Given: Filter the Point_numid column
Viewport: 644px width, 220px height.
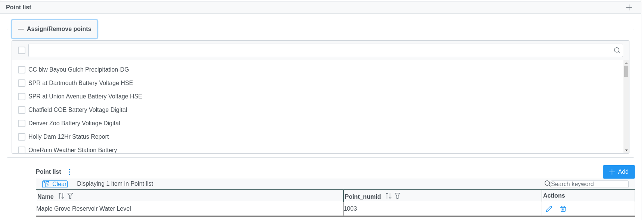Looking at the screenshot, I should point(397,196).
